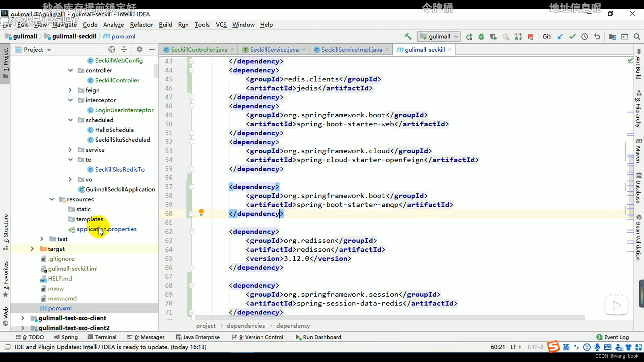Click the inspection status checkmark in the editor

(630, 61)
